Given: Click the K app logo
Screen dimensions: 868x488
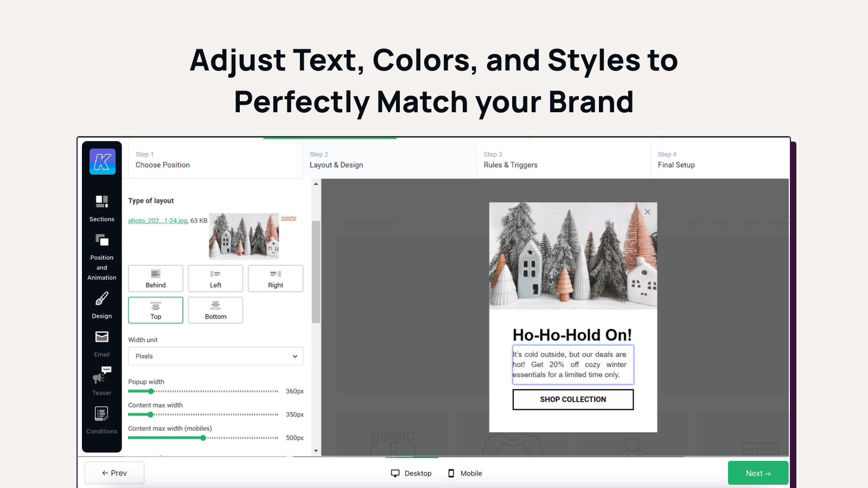Looking at the screenshot, I should [103, 162].
